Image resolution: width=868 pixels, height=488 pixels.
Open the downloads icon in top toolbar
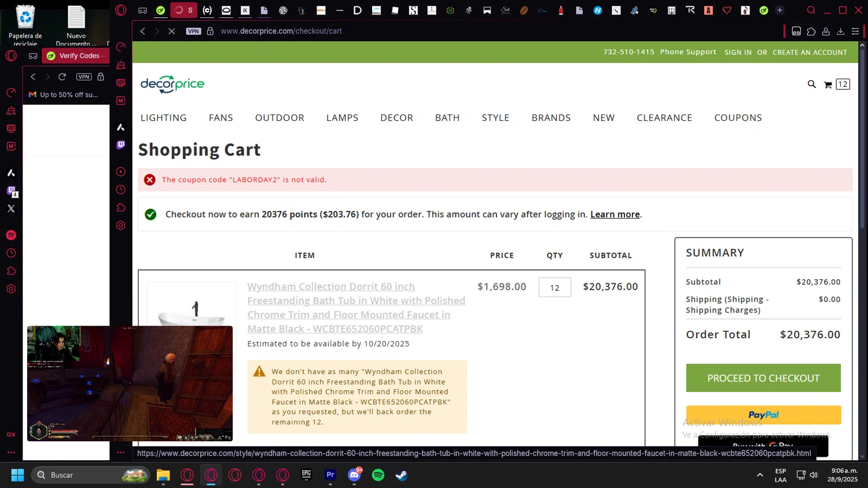click(841, 31)
